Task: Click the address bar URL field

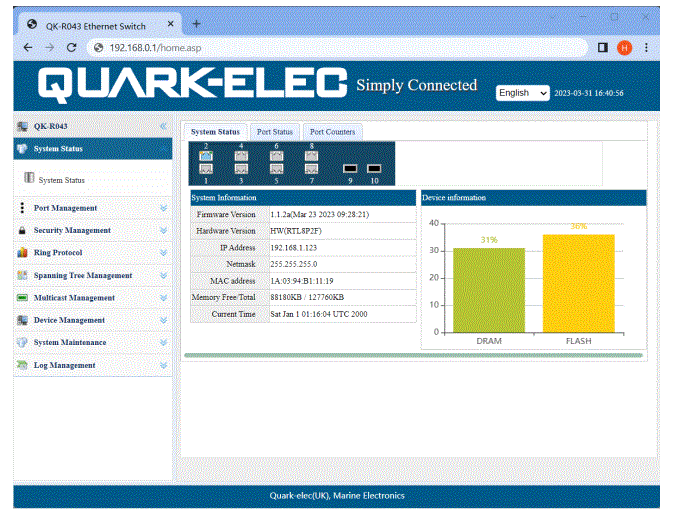Action: [337, 48]
